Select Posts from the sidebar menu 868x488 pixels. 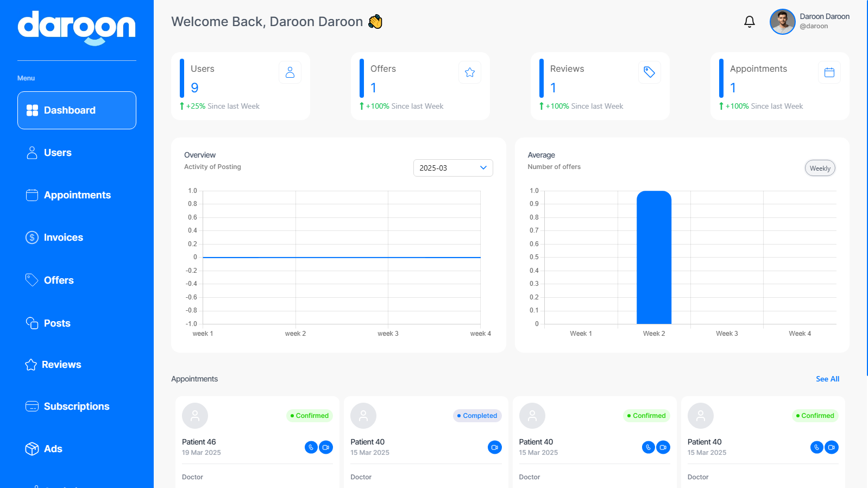[57, 323]
